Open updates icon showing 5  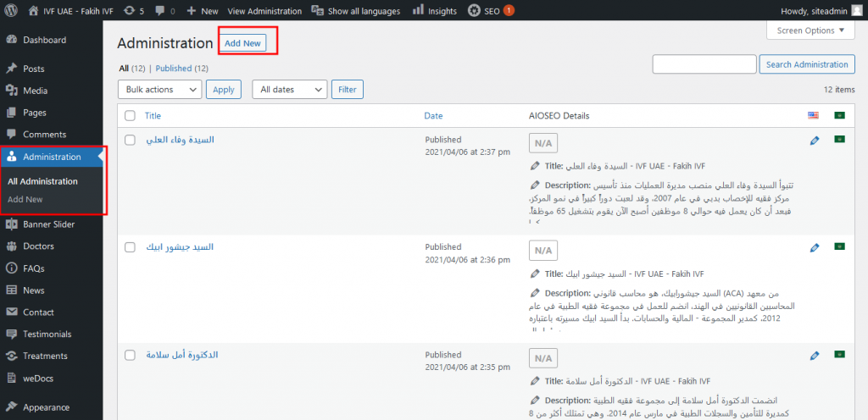(x=135, y=11)
